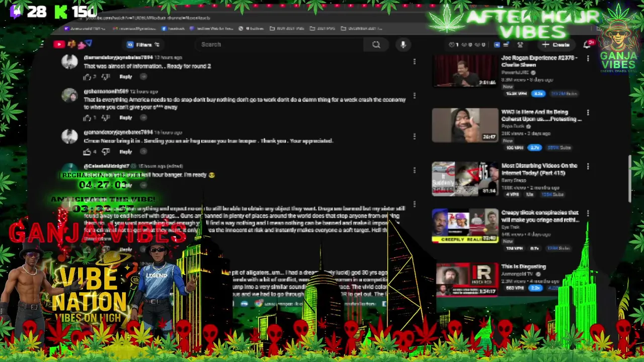Screen dimensions: 644x362
Task: Open options for the 'Ready for round 2' comment
Action: pos(414,62)
